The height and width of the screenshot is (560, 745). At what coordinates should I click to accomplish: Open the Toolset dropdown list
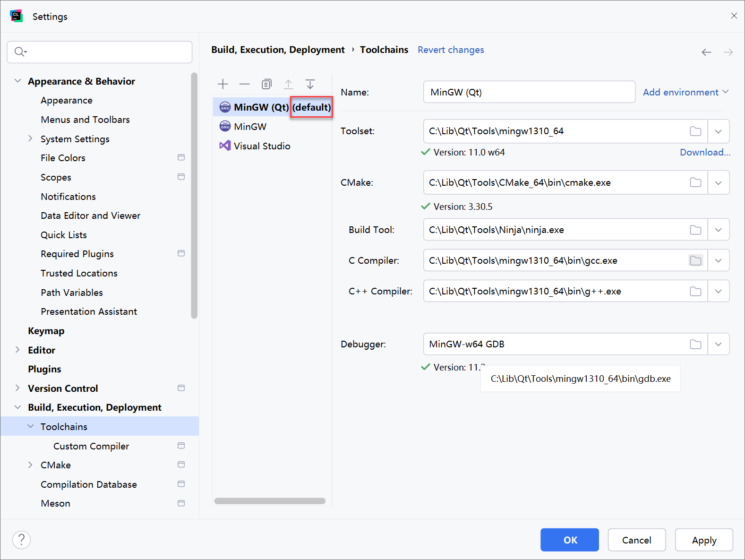(719, 131)
